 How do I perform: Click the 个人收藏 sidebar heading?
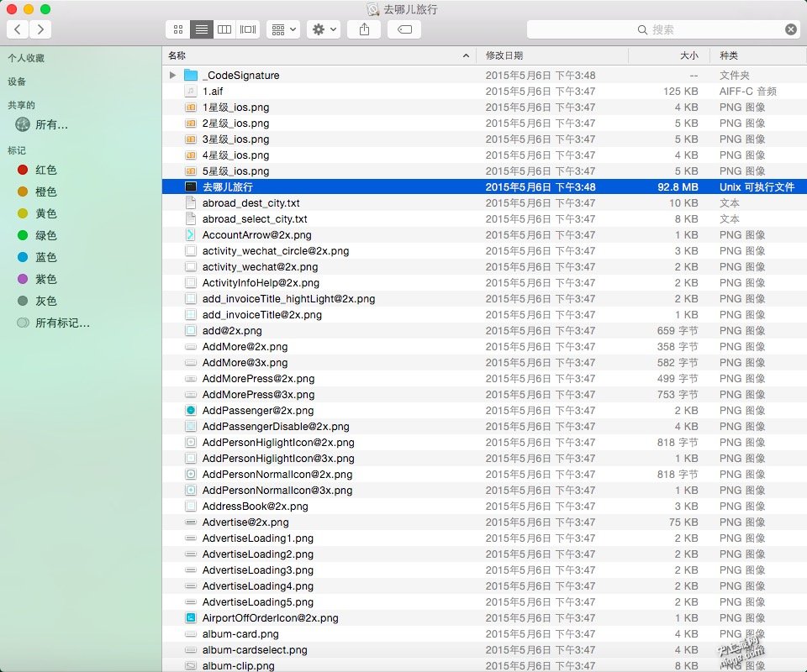[26, 58]
